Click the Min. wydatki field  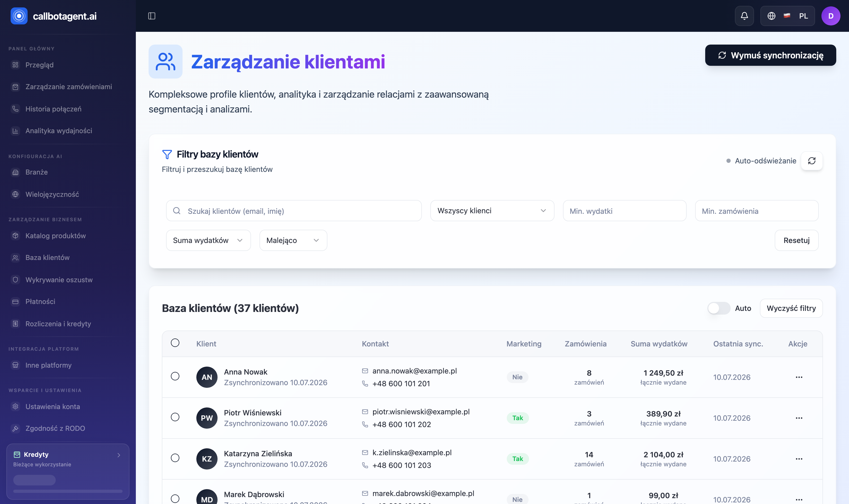pyautogui.click(x=625, y=211)
